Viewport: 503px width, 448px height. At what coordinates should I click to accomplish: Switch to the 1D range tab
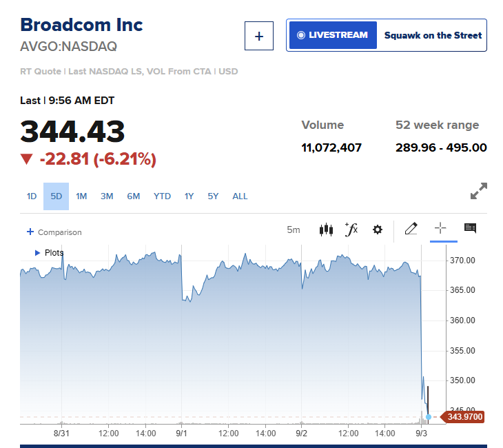coord(32,196)
